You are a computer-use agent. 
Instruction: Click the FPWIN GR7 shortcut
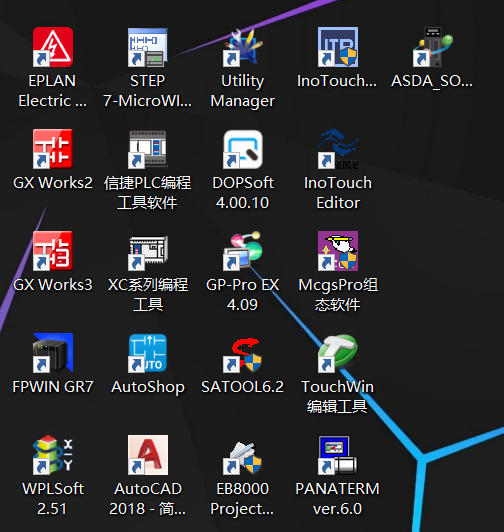coord(53,353)
